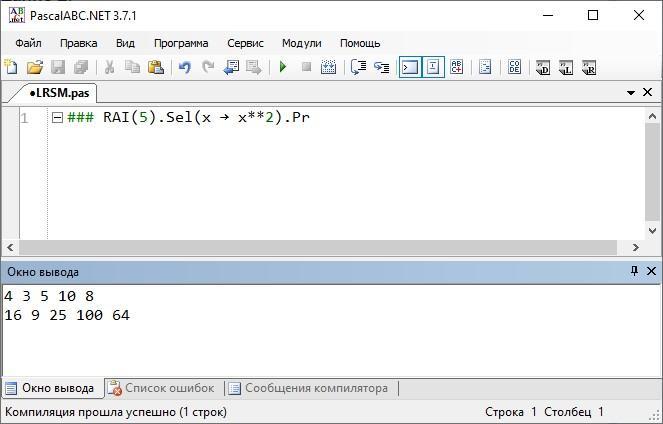
Task: Click the toolbar icon marked R
Action: click(x=589, y=68)
